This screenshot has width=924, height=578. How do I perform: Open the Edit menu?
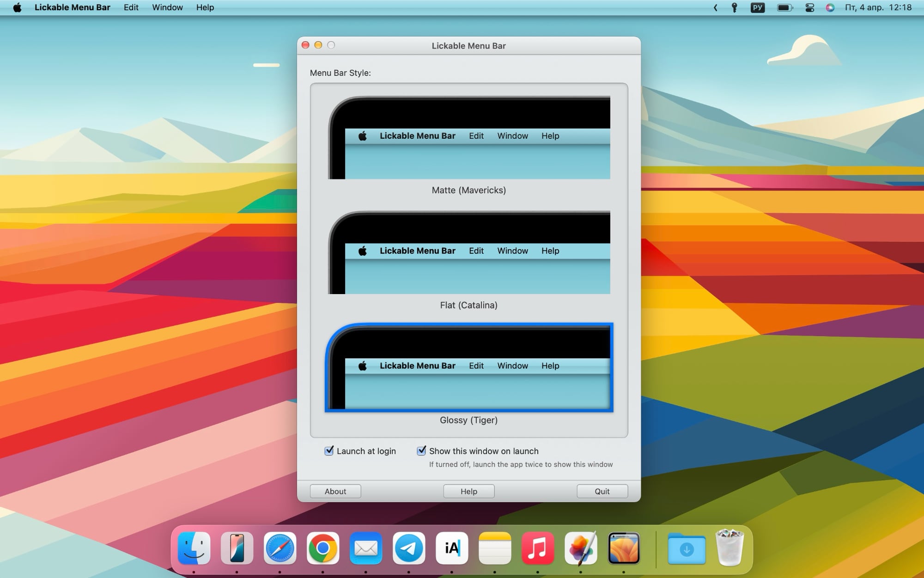pyautogui.click(x=131, y=7)
